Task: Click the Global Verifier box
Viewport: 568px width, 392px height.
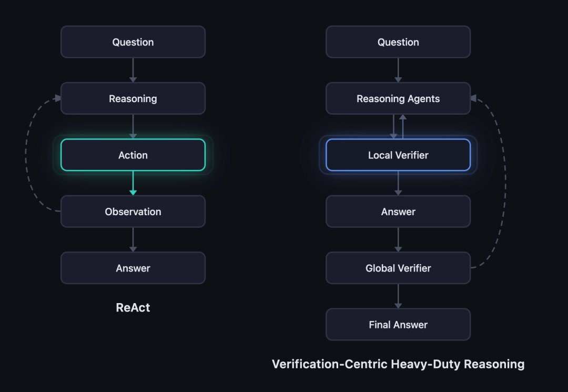Action: coord(398,268)
